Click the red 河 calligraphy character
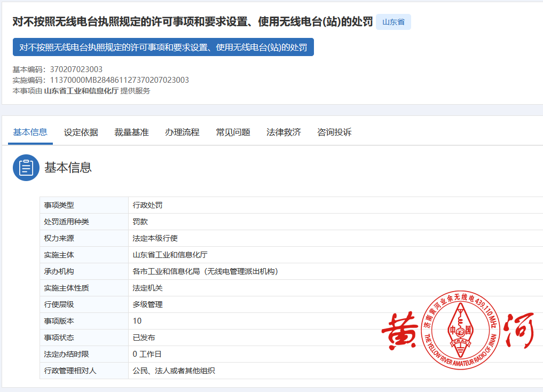 click(517, 329)
